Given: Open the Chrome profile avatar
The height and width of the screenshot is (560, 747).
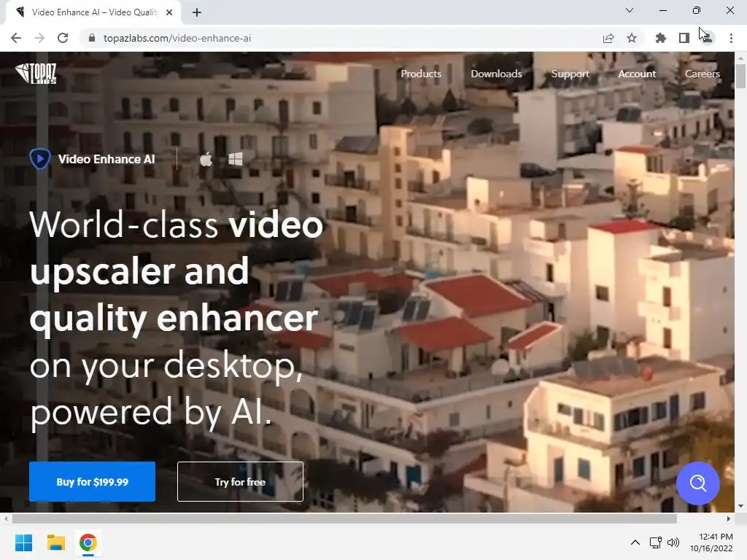Looking at the screenshot, I should [x=708, y=38].
